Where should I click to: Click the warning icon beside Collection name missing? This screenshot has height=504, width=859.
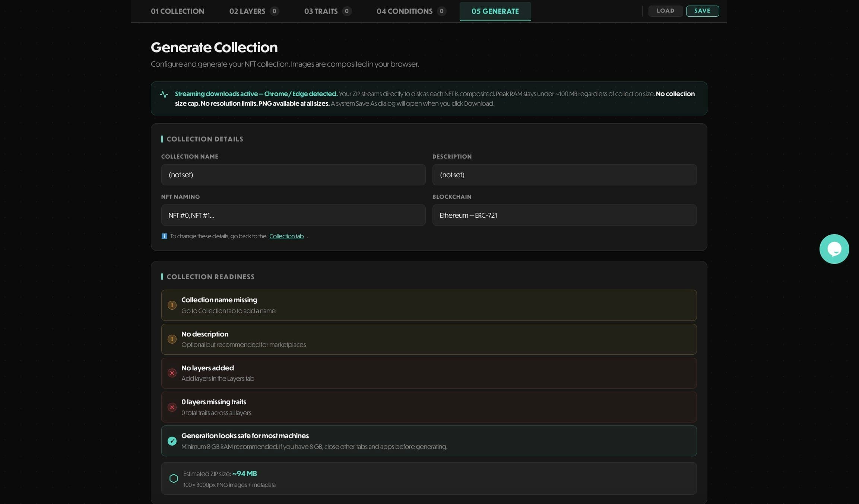pos(172,305)
